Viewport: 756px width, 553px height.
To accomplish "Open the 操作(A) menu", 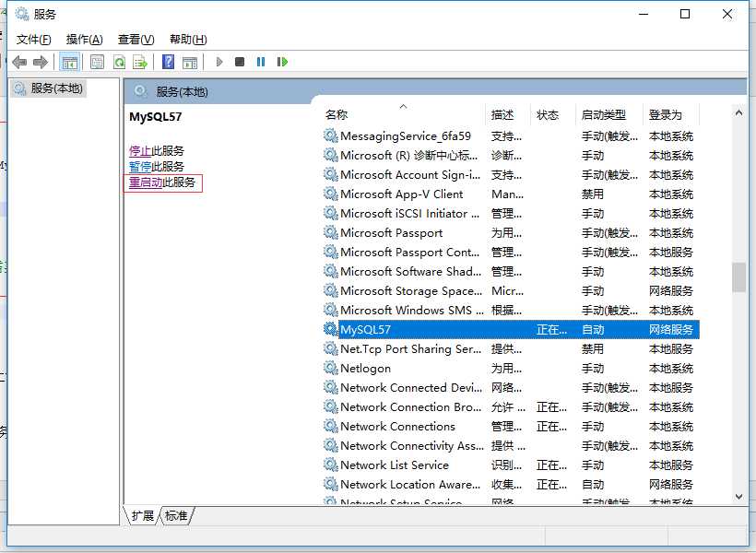I will 85,40.
